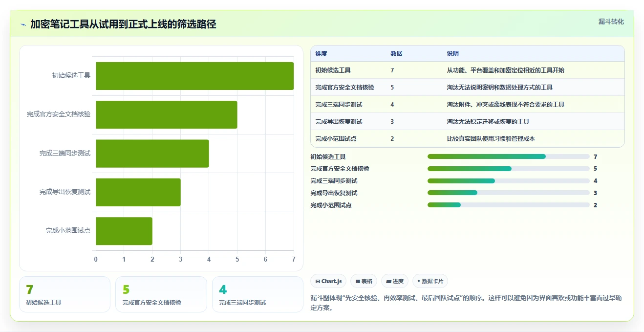Click the footer paragraph starting 漏斗图体现

click(x=466, y=303)
